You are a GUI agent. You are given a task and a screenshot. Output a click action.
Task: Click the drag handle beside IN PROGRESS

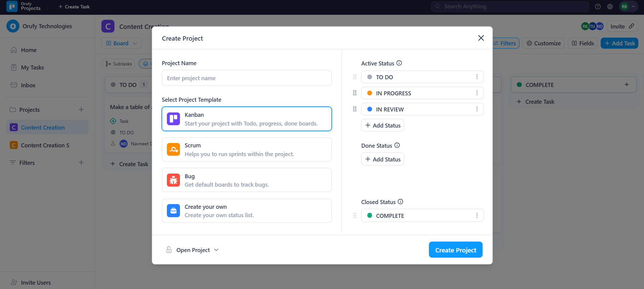coord(355,93)
